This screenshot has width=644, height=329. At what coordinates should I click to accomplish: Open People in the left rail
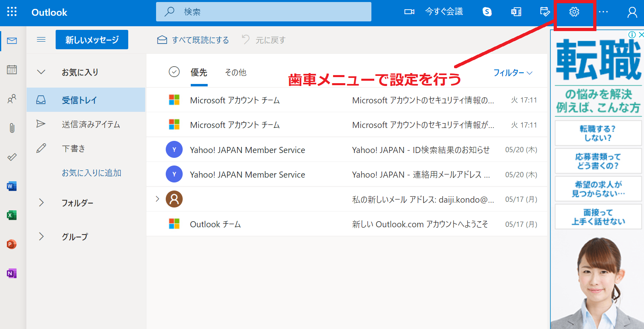tap(12, 98)
